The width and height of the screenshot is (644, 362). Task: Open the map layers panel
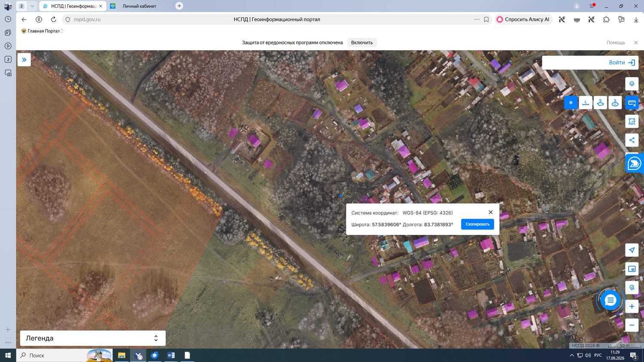pyautogui.click(x=632, y=84)
